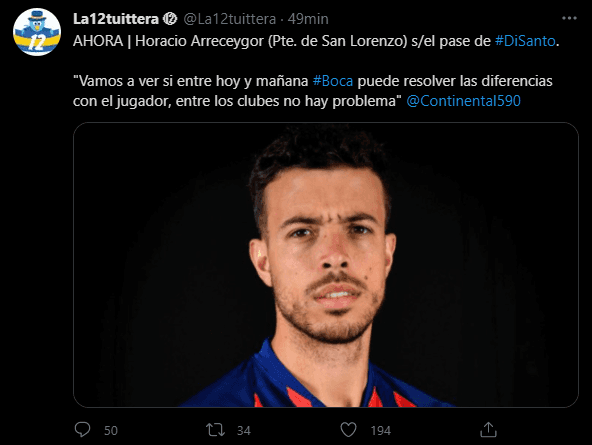Open the La12tuittera display name
Image resolution: width=592 pixels, height=445 pixels.
pyautogui.click(x=116, y=19)
